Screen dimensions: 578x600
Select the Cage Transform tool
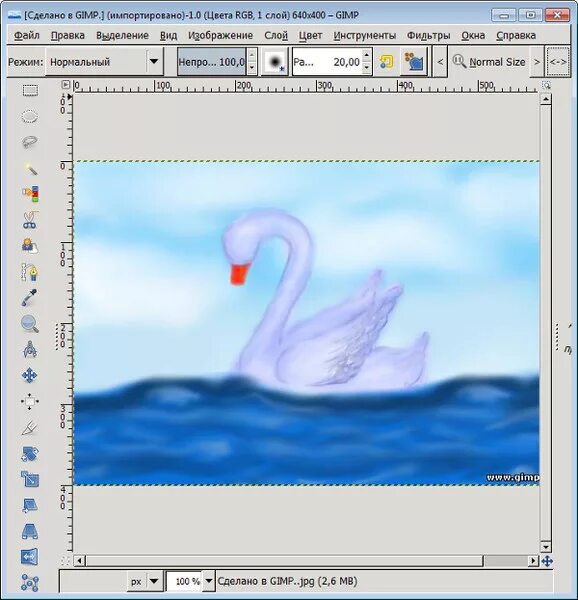(x=29, y=582)
